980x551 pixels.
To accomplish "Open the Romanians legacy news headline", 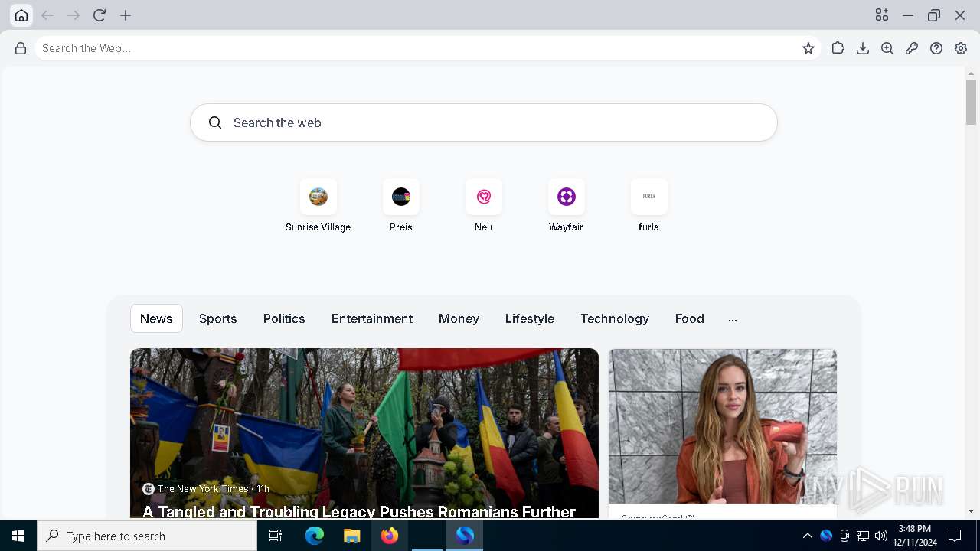I will (359, 511).
